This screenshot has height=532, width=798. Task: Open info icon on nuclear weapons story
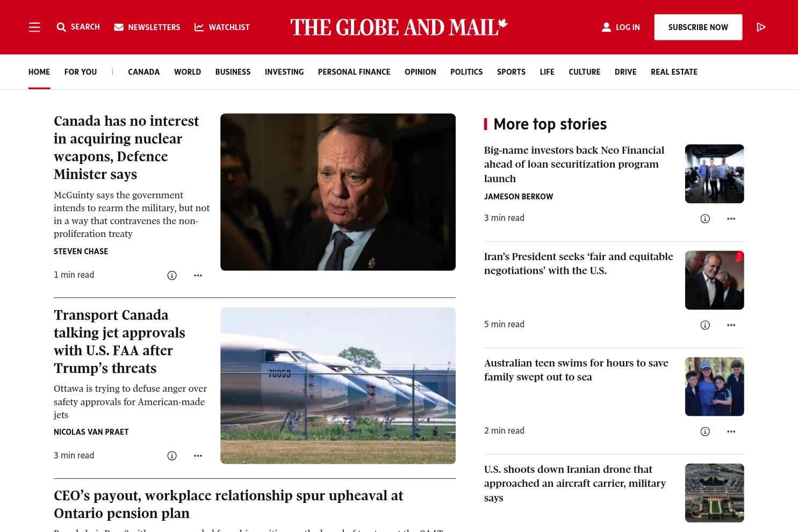172,275
